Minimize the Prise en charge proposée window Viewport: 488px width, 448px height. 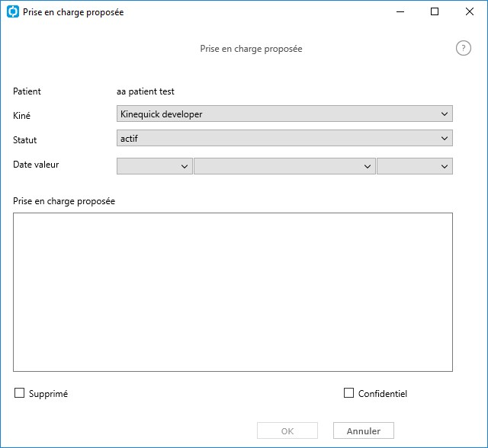pos(400,12)
